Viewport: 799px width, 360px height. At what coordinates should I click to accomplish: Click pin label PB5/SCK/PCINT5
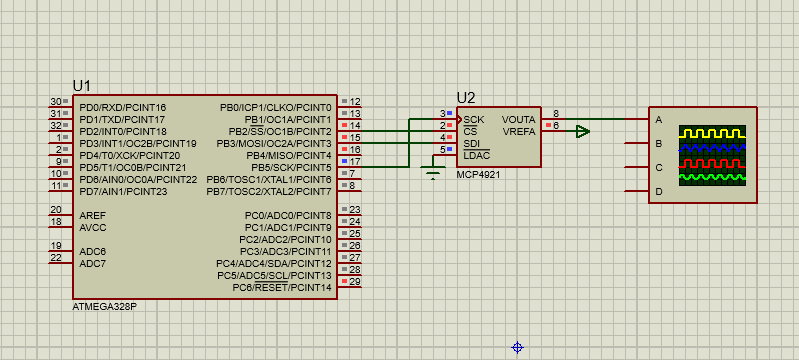(x=290, y=167)
